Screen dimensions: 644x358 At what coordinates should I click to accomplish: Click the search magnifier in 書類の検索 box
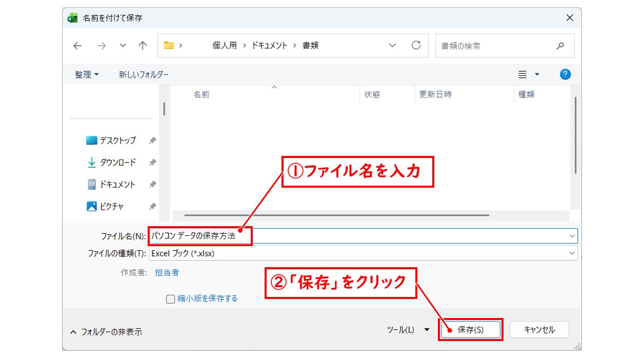(559, 46)
